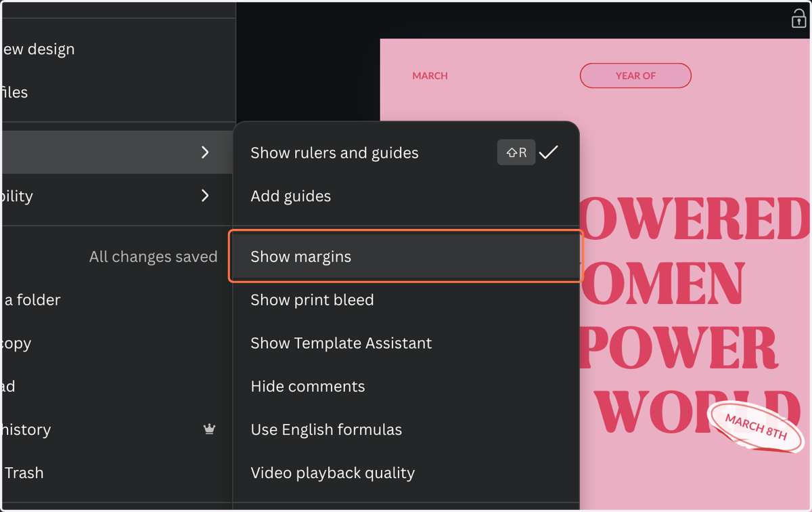812x512 pixels.
Task: Click the crown icon beside the history item
Action: 210,429
